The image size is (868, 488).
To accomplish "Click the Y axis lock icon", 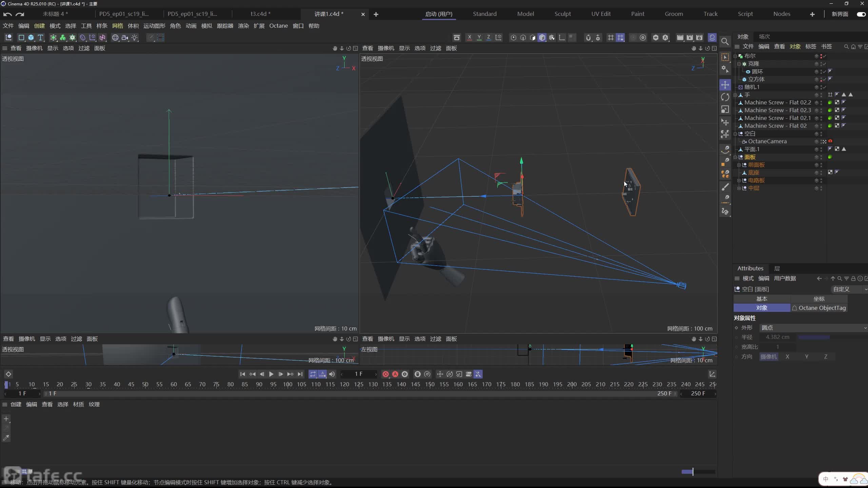I will tap(479, 37).
